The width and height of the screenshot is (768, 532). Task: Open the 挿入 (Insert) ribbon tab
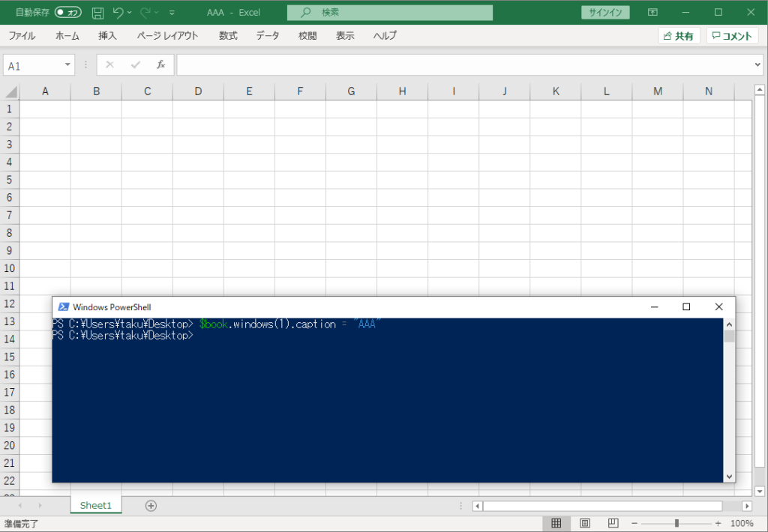[107, 36]
